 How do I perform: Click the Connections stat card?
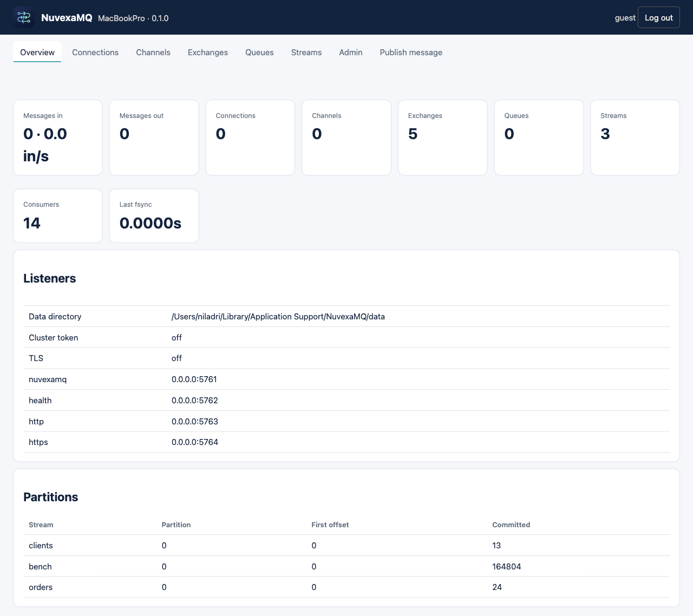tap(250, 137)
